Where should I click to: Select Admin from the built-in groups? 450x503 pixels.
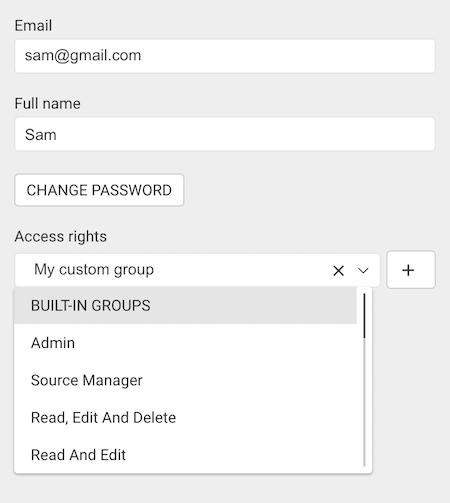point(185,343)
